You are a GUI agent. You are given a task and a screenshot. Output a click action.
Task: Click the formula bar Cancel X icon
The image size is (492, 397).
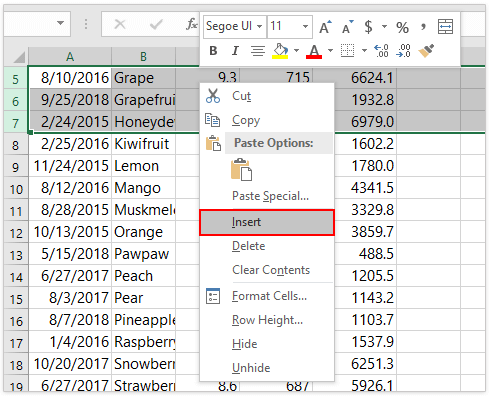(x=120, y=24)
